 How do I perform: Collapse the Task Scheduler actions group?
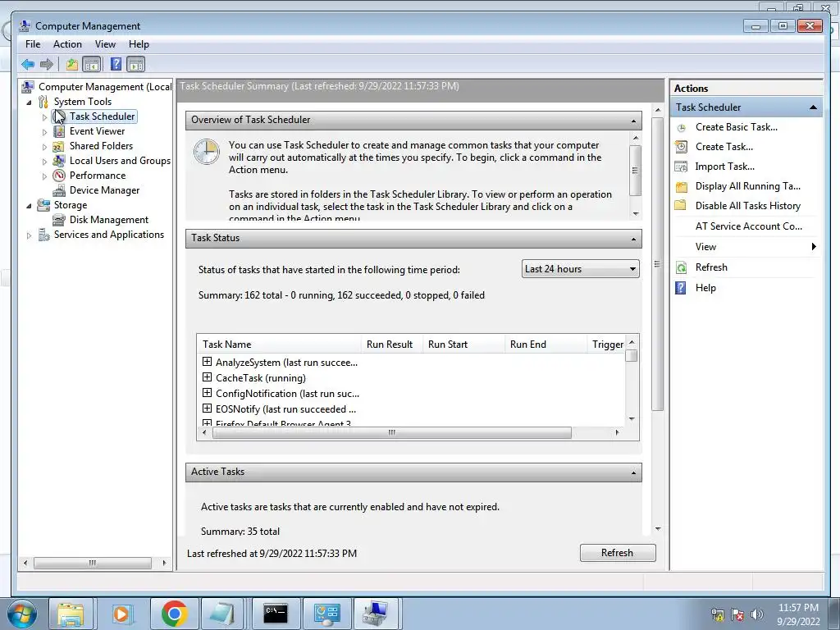click(x=813, y=107)
